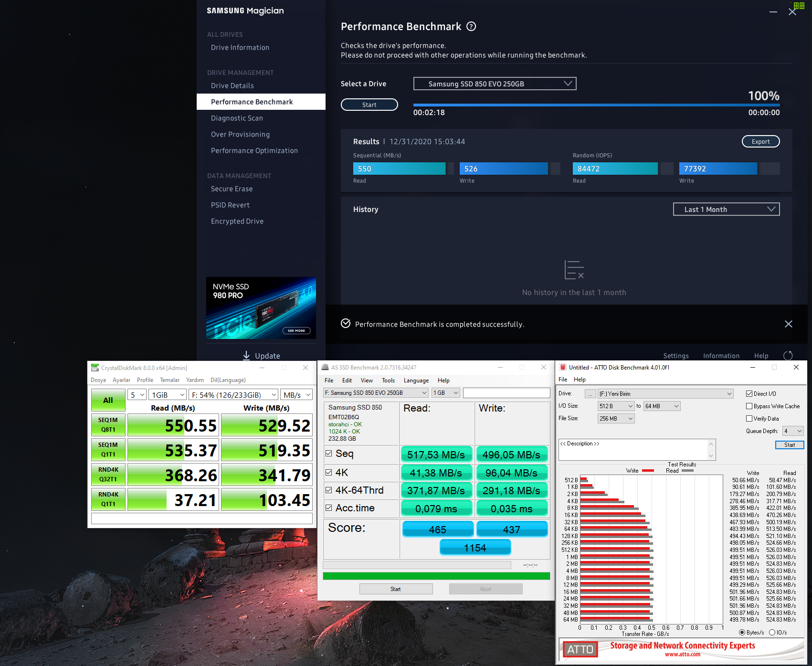Screen dimensions: 812x666
Task: Uncheck the 4K-64Thrd test in AS SSD
Action: click(328, 490)
